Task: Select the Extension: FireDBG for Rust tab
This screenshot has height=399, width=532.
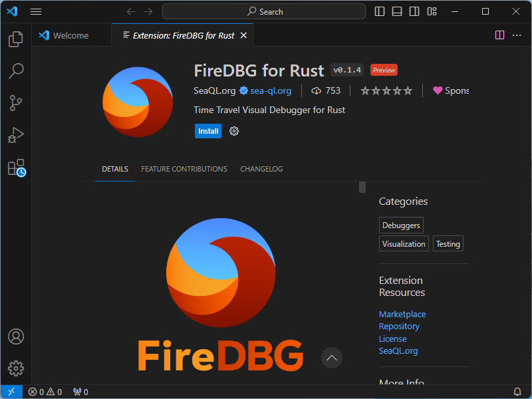Action: [182, 35]
